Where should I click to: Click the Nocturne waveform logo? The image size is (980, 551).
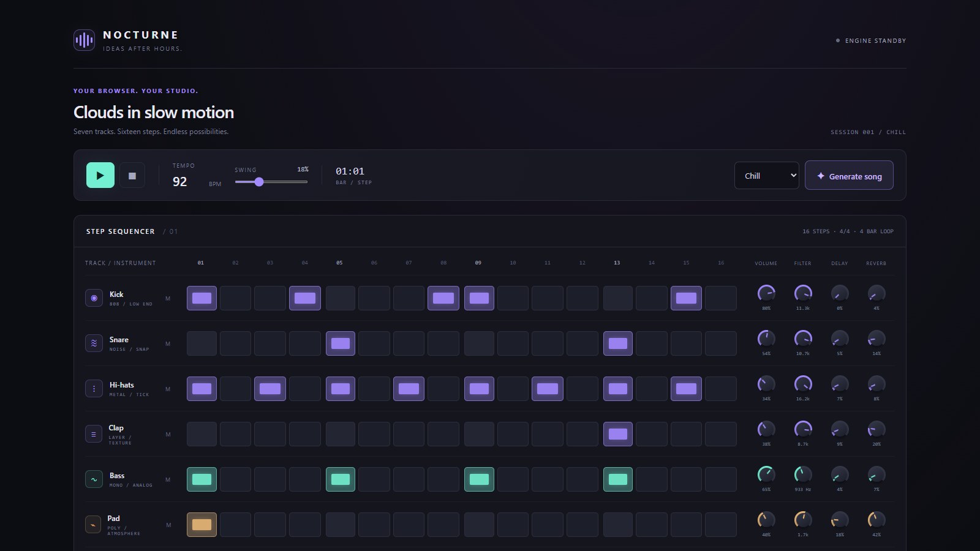point(84,40)
